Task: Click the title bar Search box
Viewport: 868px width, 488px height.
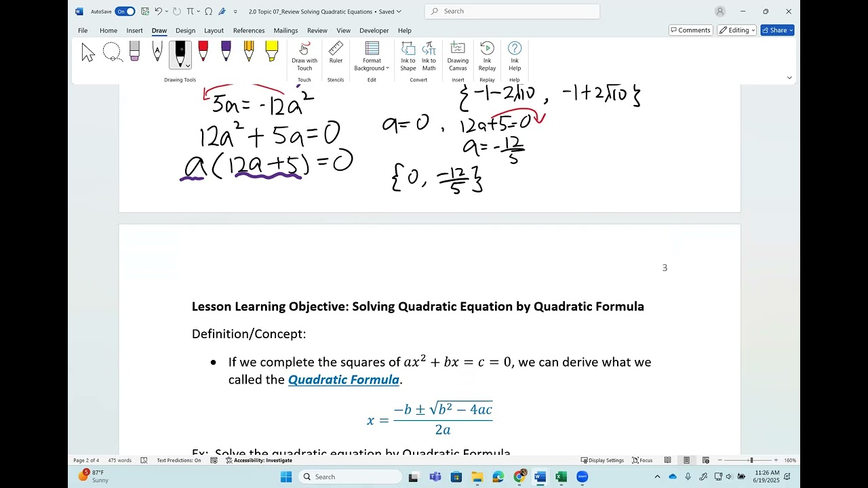Action: (512, 12)
